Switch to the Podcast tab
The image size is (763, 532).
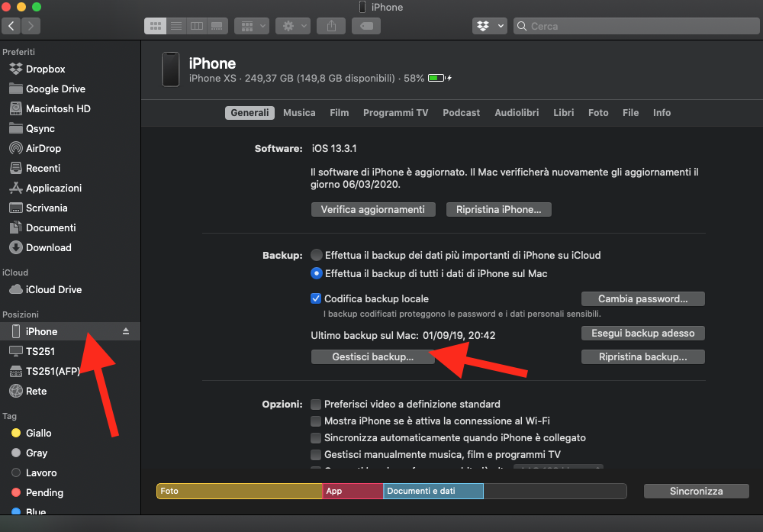coord(462,113)
